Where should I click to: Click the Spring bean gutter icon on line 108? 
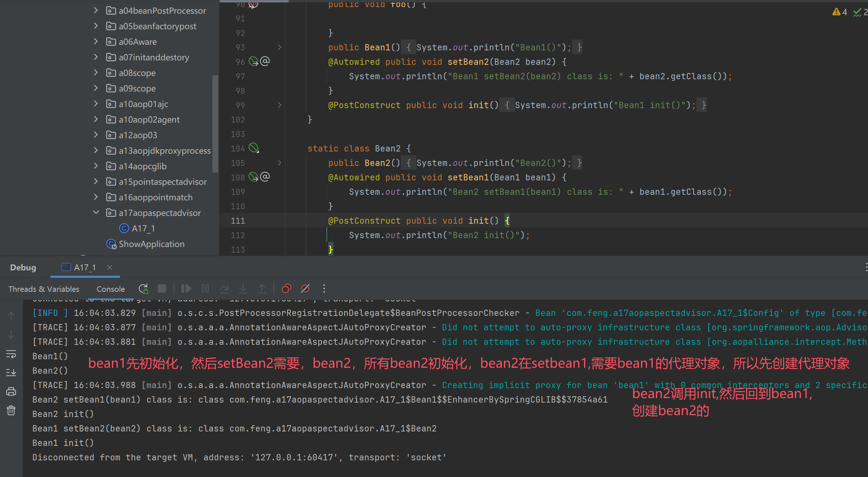click(x=253, y=177)
